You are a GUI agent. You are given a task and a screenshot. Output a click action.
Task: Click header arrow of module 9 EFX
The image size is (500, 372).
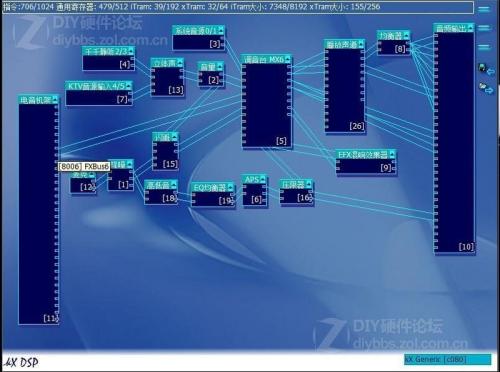pos(392,154)
